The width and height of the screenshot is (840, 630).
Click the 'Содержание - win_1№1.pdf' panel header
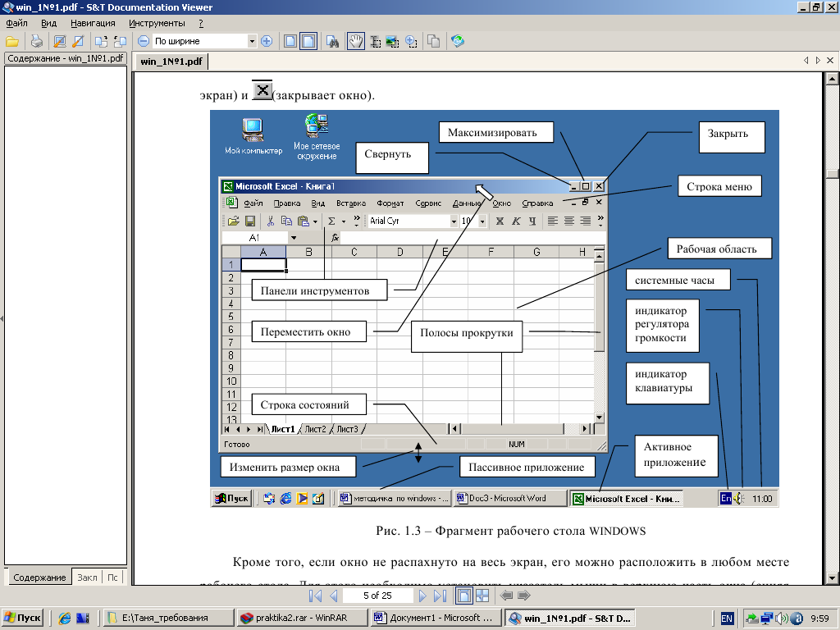point(66,58)
